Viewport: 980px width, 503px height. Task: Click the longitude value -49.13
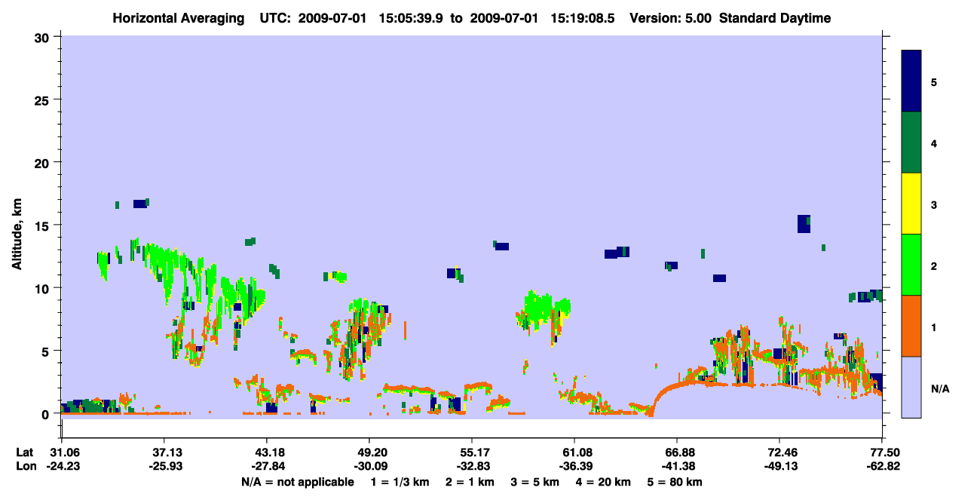click(x=779, y=466)
